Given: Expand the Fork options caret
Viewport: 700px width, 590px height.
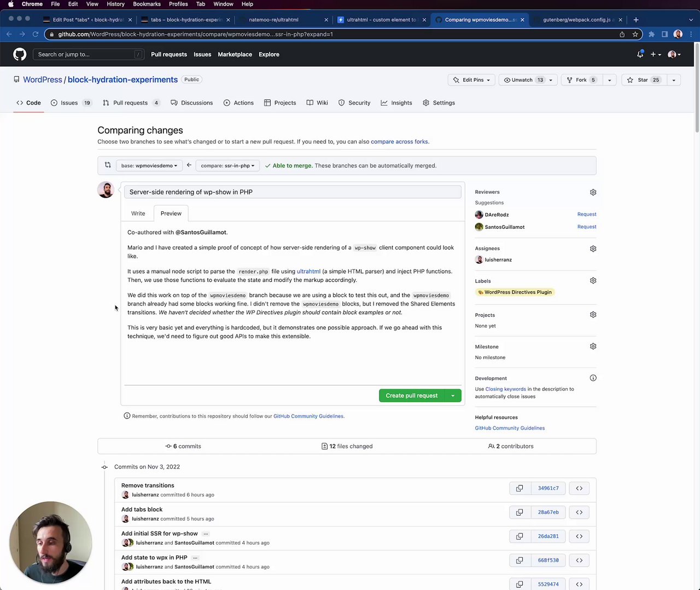Looking at the screenshot, I should (609, 80).
